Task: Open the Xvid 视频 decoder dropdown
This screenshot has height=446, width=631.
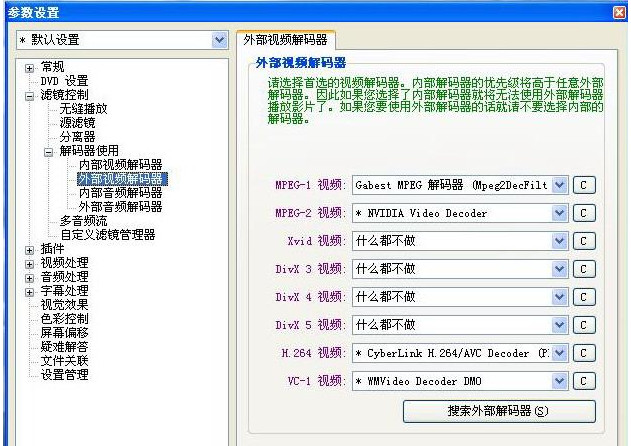Action: coord(559,241)
